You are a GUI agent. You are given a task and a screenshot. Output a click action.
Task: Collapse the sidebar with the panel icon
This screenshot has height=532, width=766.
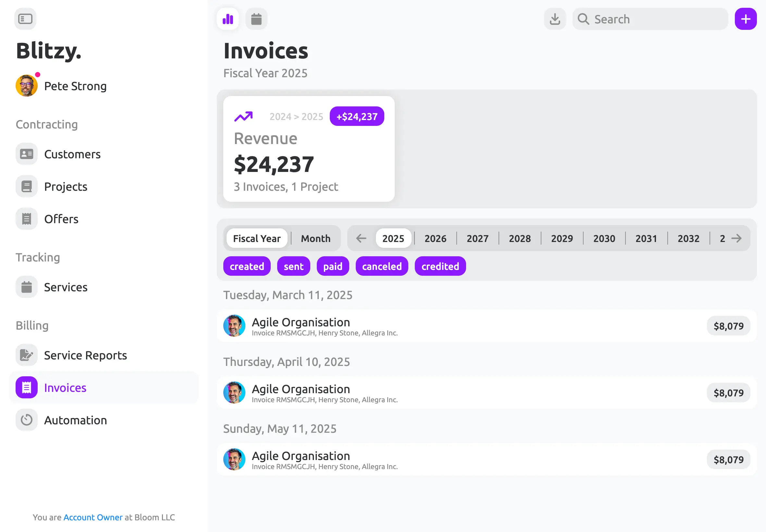coord(25,19)
